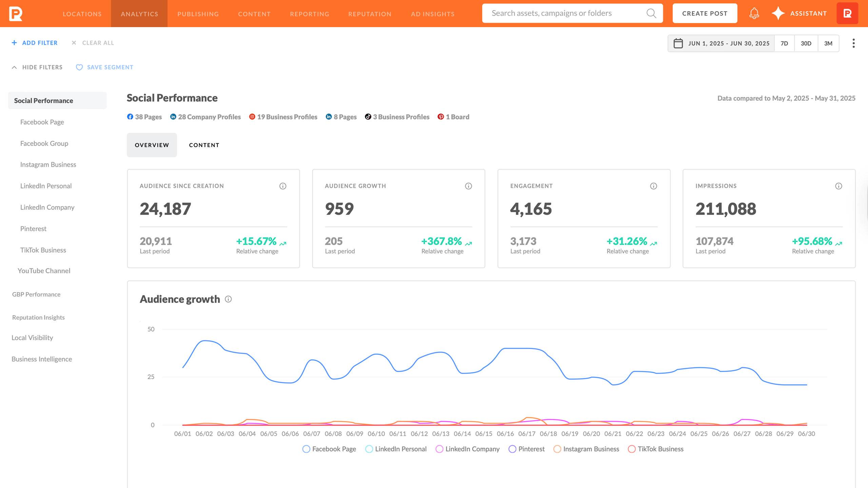Click the search magnifier icon
Image resolution: width=868 pixels, height=488 pixels.
click(x=651, y=14)
